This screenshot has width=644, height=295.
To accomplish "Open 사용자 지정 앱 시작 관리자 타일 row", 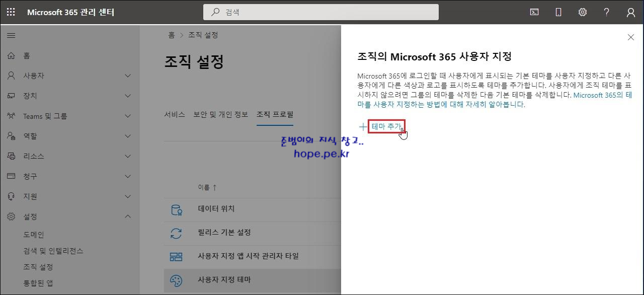I will [253, 256].
